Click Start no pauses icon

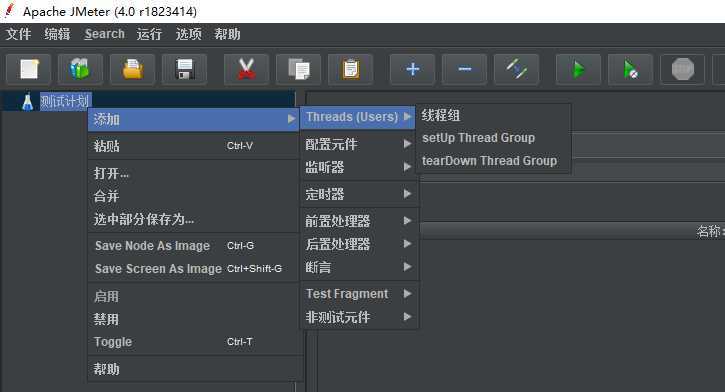[x=631, y=69]
